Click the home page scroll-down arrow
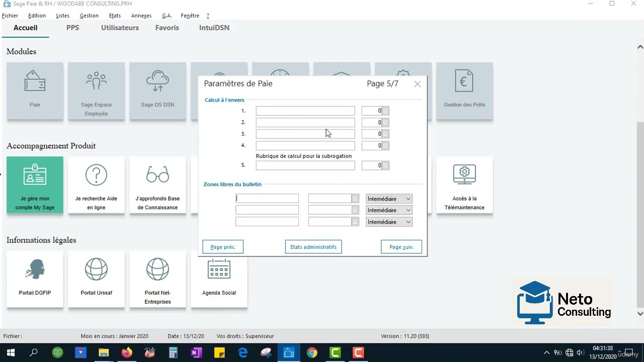This screenshot has width=644, height=362. point(640,313)
